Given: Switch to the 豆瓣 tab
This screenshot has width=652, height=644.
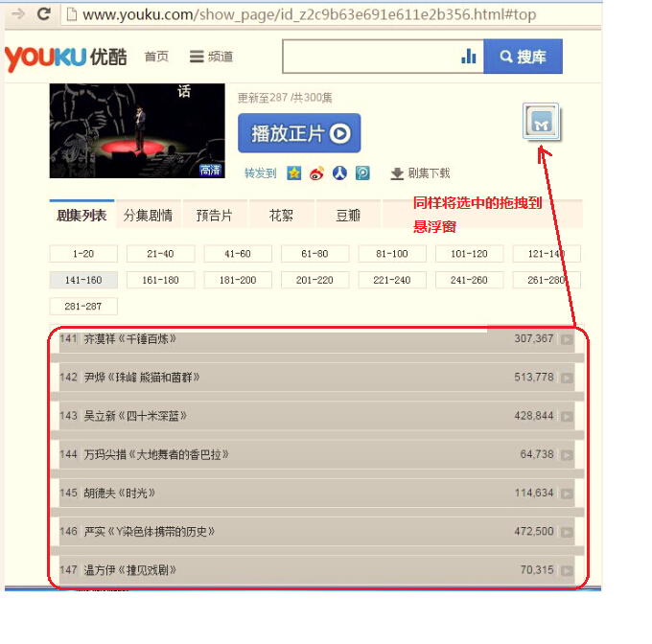Looking at the screenshot, I should point(348,216).
